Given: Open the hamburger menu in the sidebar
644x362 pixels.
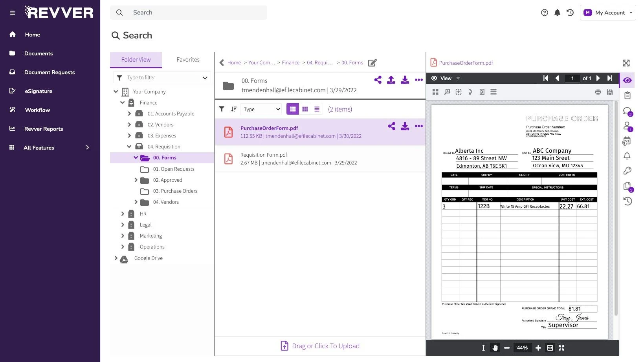Looking at the screenshot, I should click(13, 13).
